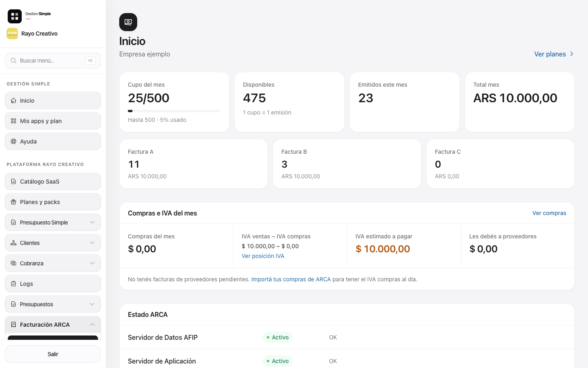Screen dimensions: 588x368
Task: Click the magnifier icon in search box
Action: [13, 61]
